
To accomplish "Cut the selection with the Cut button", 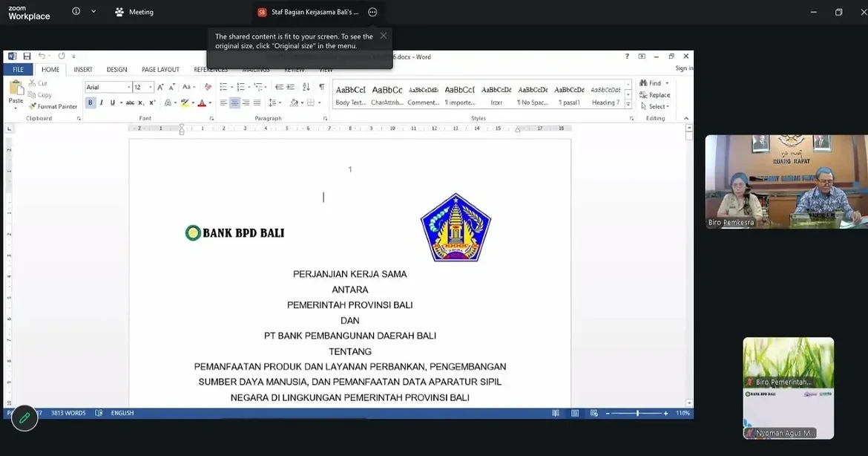I will click(x=38, y=83).
